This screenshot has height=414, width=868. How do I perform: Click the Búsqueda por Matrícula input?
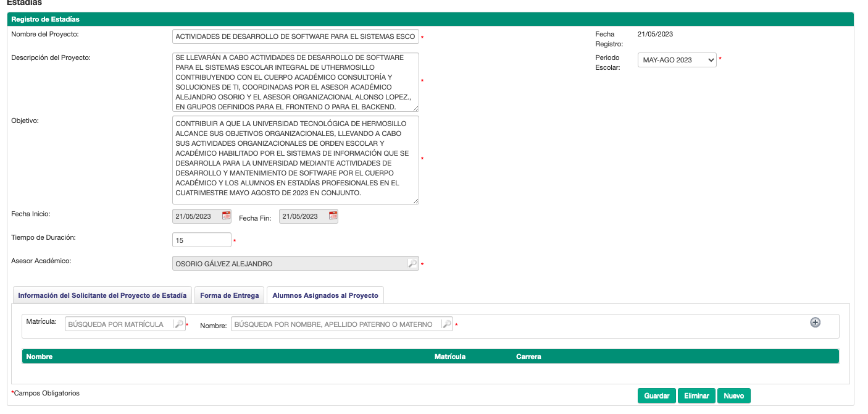[119, 324]
